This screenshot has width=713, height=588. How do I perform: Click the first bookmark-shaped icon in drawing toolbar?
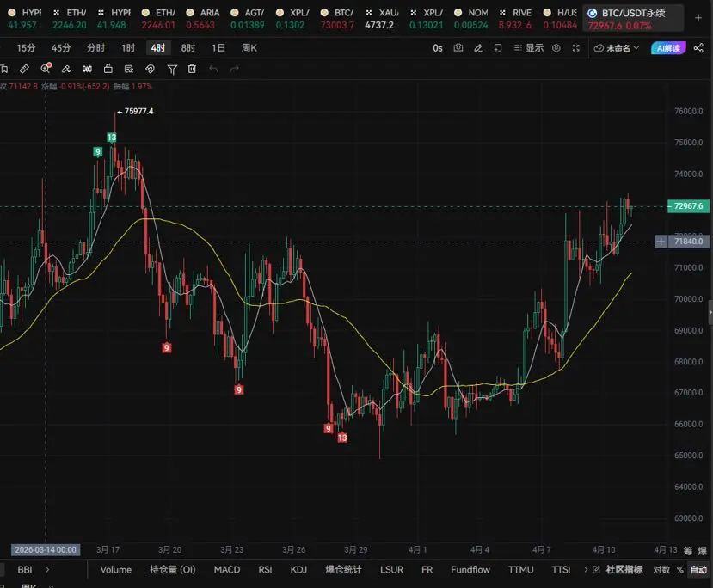click(4, 69)
